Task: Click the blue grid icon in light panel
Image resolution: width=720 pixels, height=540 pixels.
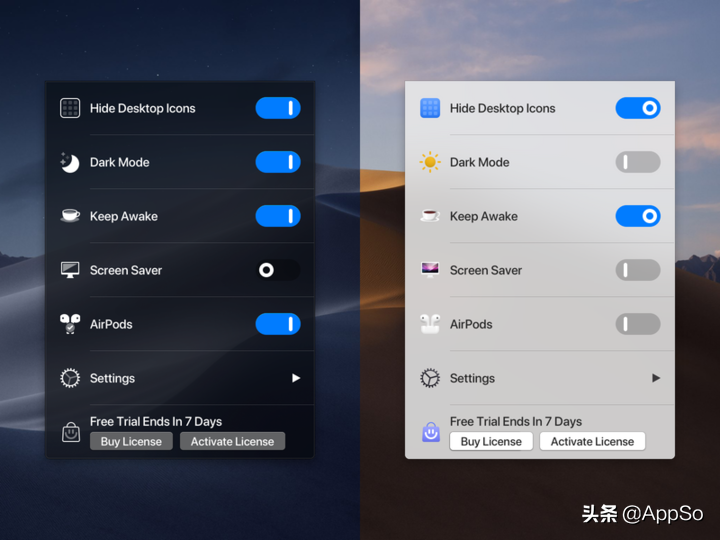Action: (x=430, y=108)
